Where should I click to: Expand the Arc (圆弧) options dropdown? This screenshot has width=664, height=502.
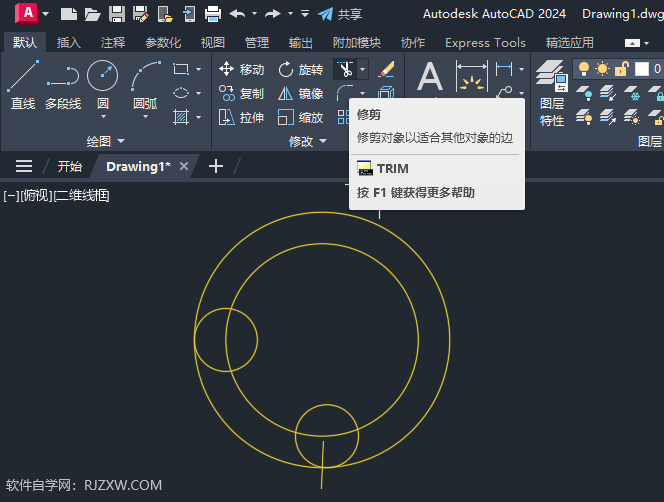pos(145,116)
